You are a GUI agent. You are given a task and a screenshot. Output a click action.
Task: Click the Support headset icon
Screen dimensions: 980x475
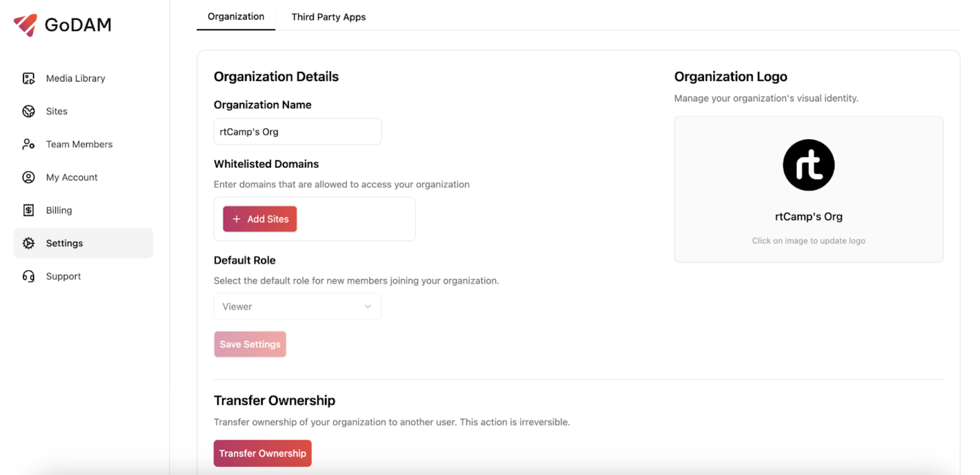(28, 276)
